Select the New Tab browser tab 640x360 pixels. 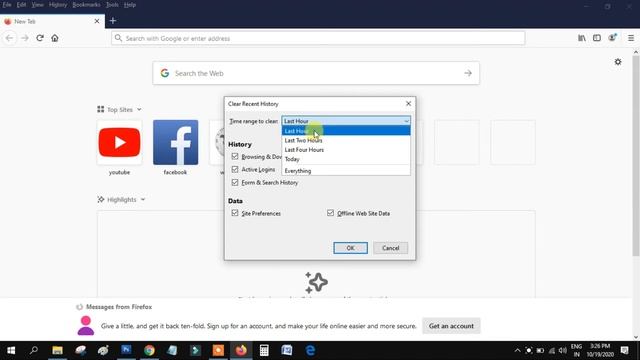52,21
